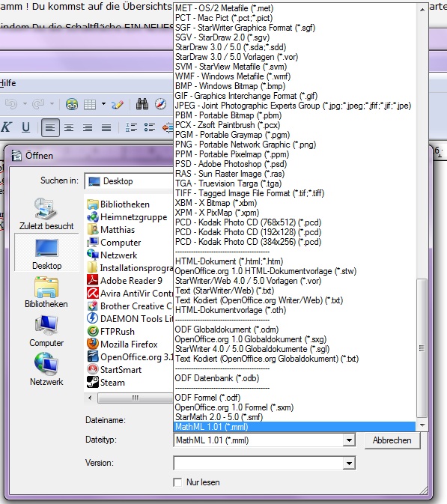Click the Insert Table icon
447x504 pixels.
(x=90, y=104)
